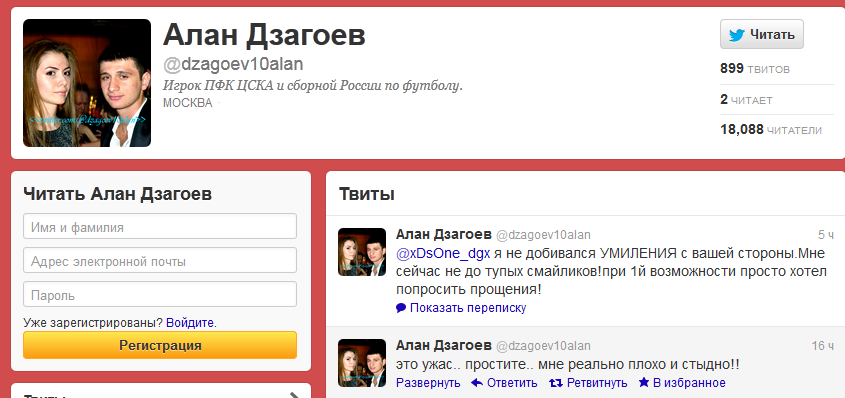
Task: Click the Читать Алан Дзагоев signup heading
Action: click(x=117, y=194)
